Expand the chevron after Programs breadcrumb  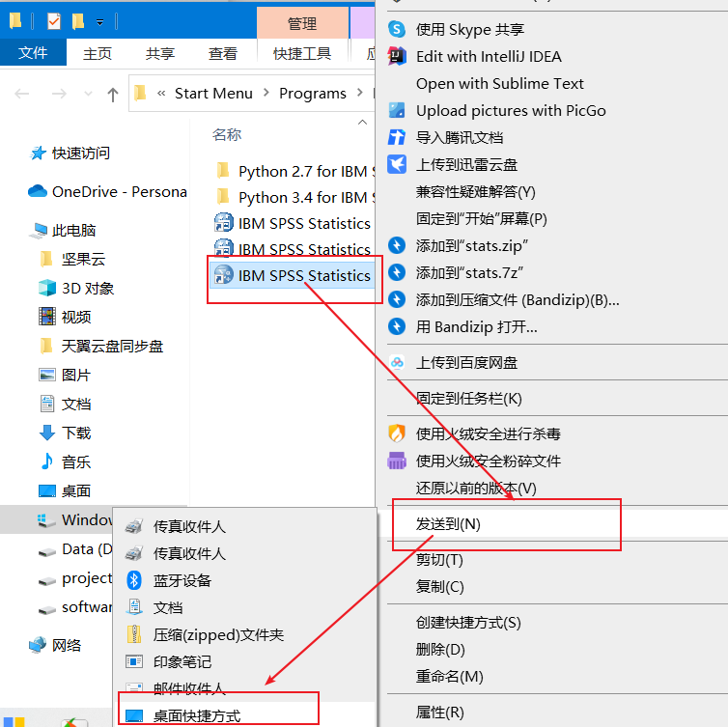(x=360, y=93)
